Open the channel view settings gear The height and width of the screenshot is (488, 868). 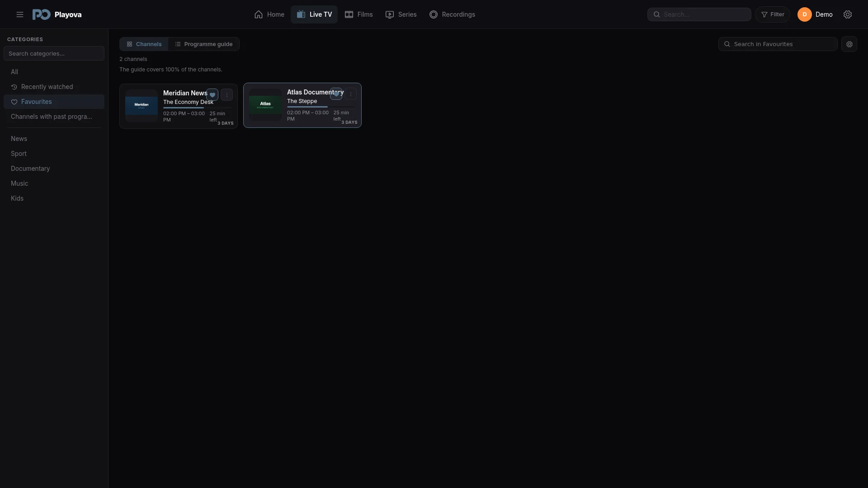(849, 44)
